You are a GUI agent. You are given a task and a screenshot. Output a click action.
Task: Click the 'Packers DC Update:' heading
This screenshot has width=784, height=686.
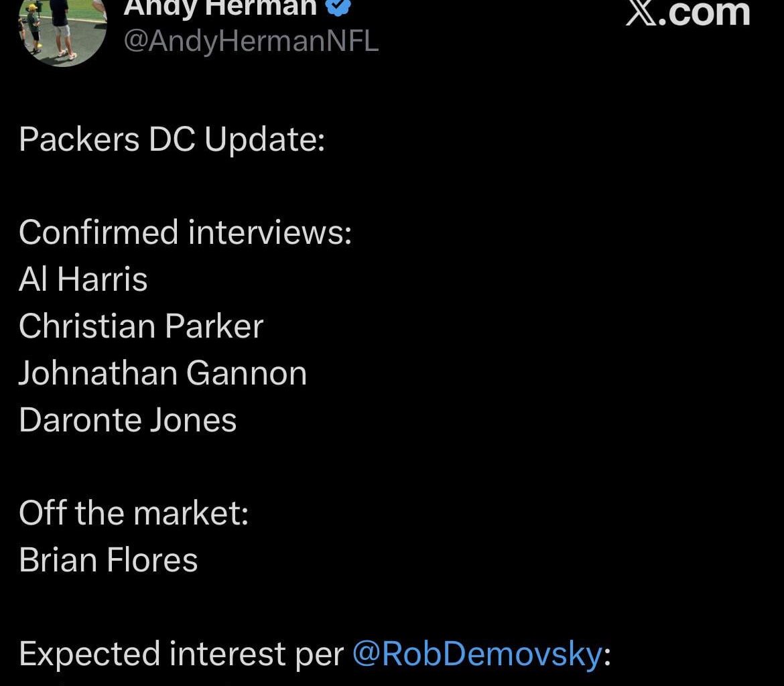pos(172,139)
